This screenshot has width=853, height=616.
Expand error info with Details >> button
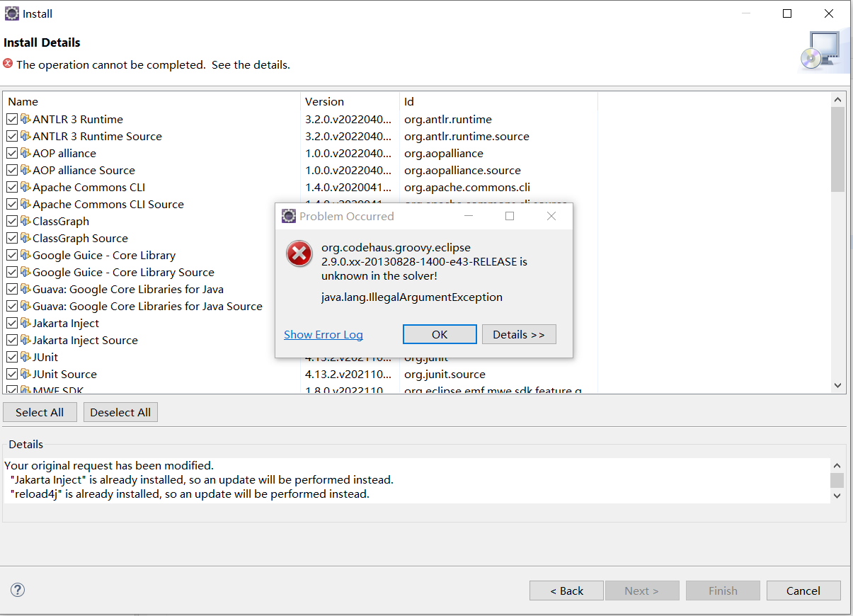tap(519, 334)
